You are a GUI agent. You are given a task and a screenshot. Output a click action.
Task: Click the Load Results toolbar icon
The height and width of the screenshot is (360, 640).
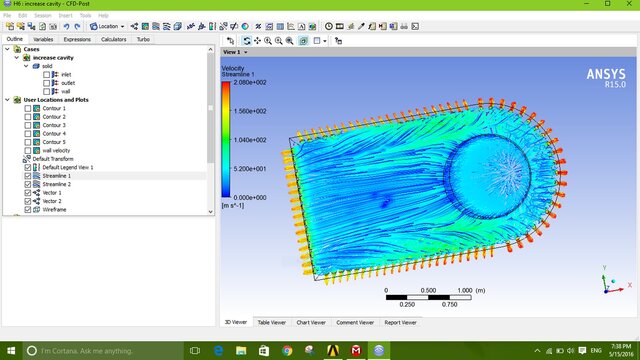point(10,27)
